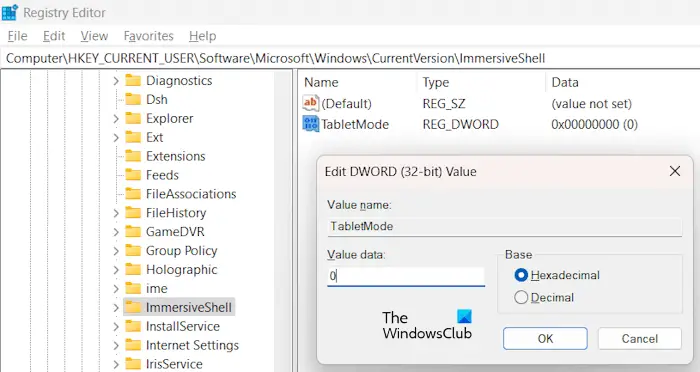
Task: Select the IrisService tree label
Action: 174,364
